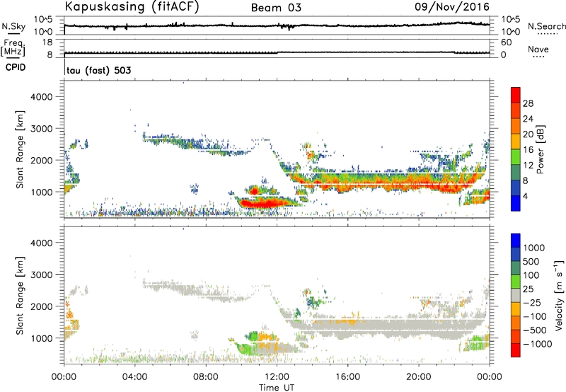Click the 3000 label on velocity panel axis
566x392 pixels.
41,275
